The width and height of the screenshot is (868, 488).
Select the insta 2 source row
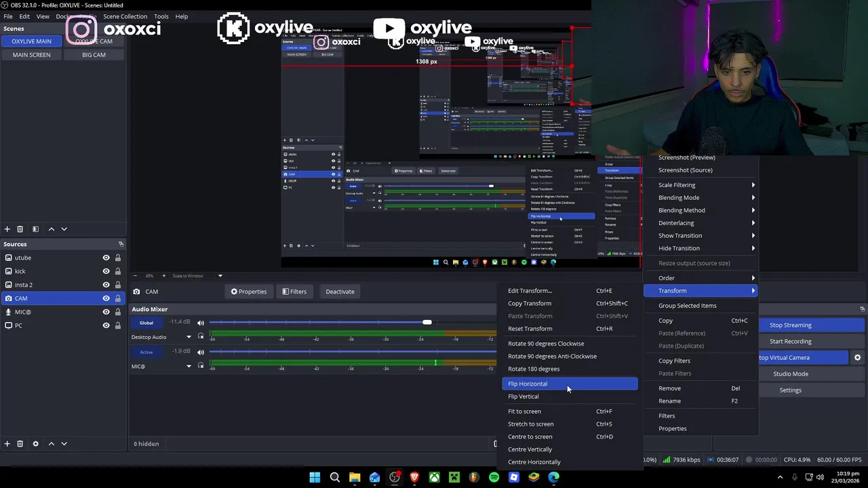(x=64, y=285)
